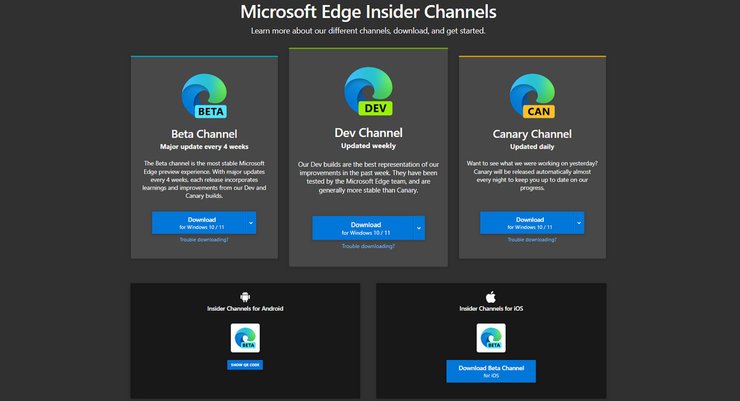
Task: Click the Android robot icon
Action: pos(245,297)
